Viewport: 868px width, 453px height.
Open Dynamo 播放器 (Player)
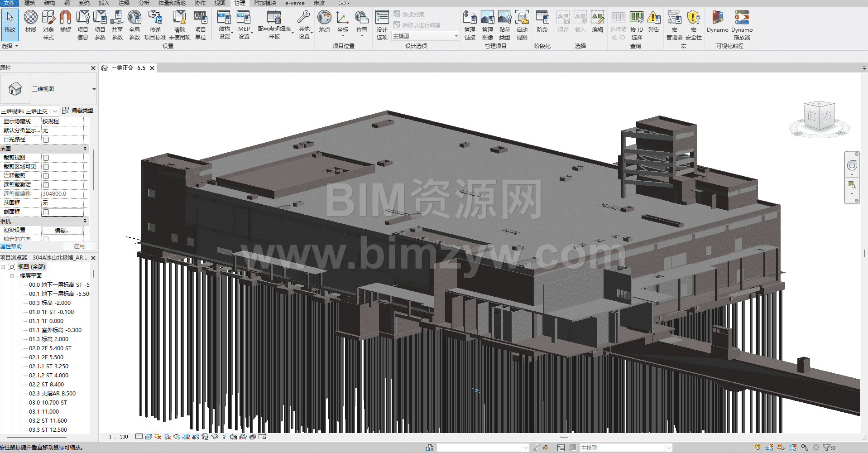742,25
